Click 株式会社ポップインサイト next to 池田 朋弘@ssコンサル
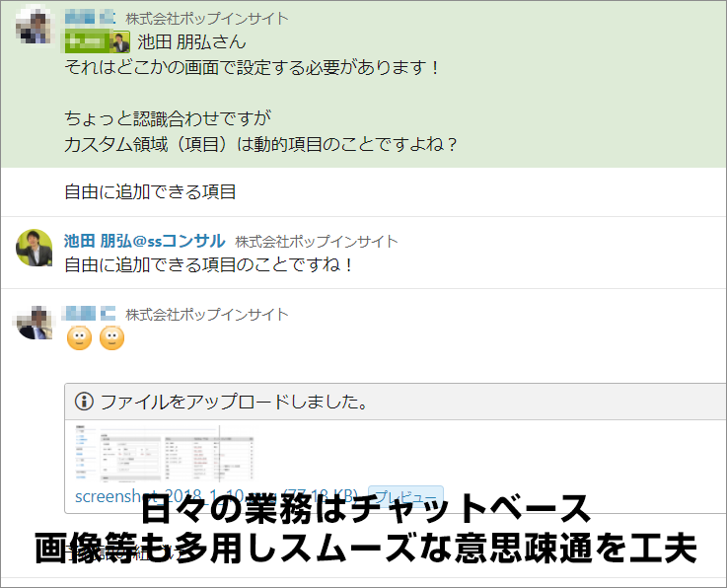 click(317, 242)
